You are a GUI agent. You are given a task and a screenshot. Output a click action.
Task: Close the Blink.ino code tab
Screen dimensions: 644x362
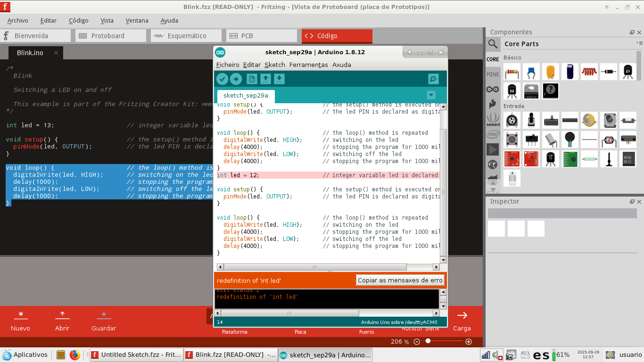tap(56, 53)
